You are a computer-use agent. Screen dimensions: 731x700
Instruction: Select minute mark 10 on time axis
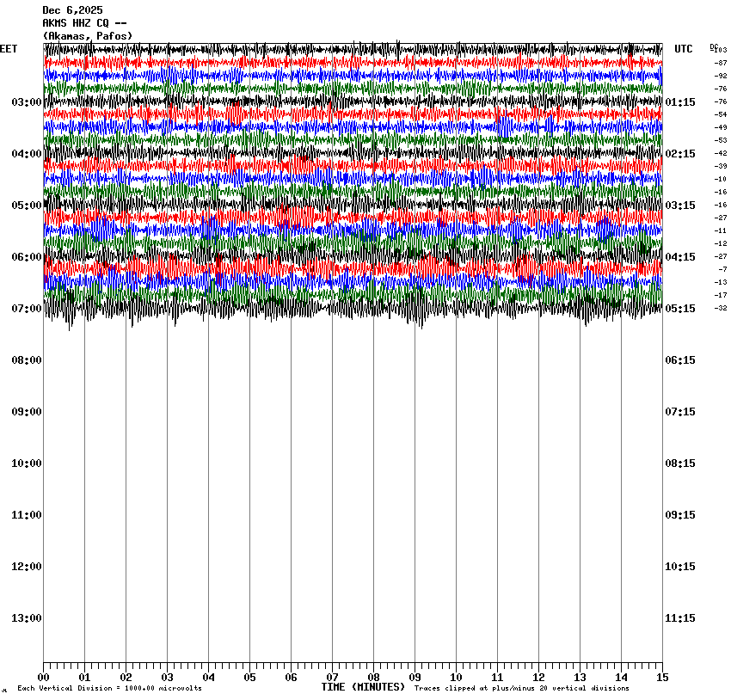tap(456, 678)
